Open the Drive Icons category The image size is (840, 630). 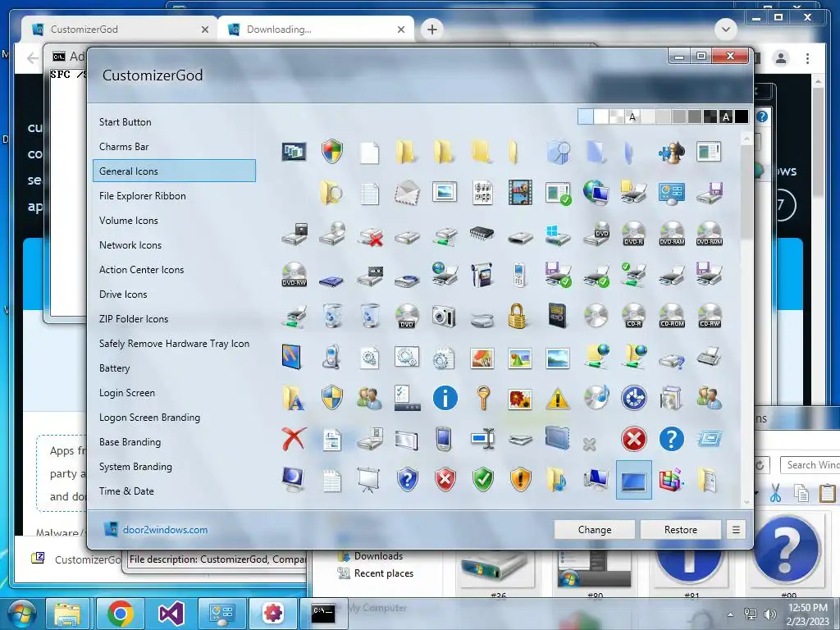[x=123, y=294]
